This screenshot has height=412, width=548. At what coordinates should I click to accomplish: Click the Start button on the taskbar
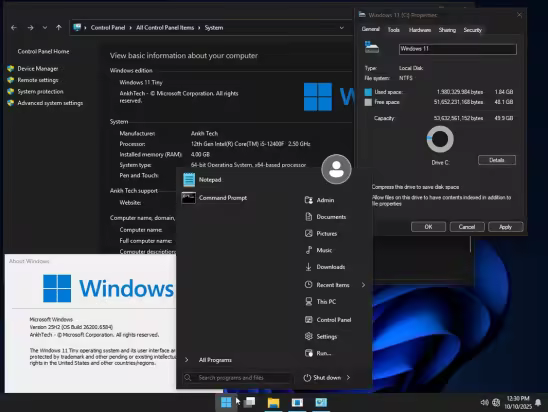[226, 403]
